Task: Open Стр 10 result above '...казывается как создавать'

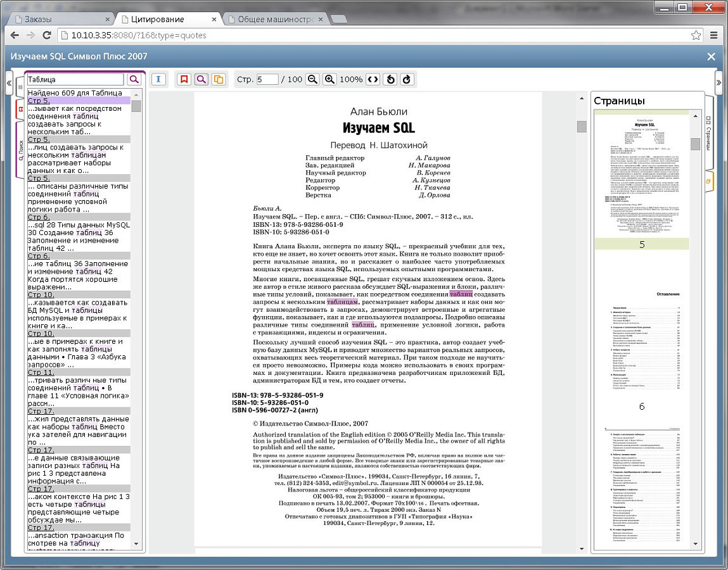Action: tap(79, 294)
